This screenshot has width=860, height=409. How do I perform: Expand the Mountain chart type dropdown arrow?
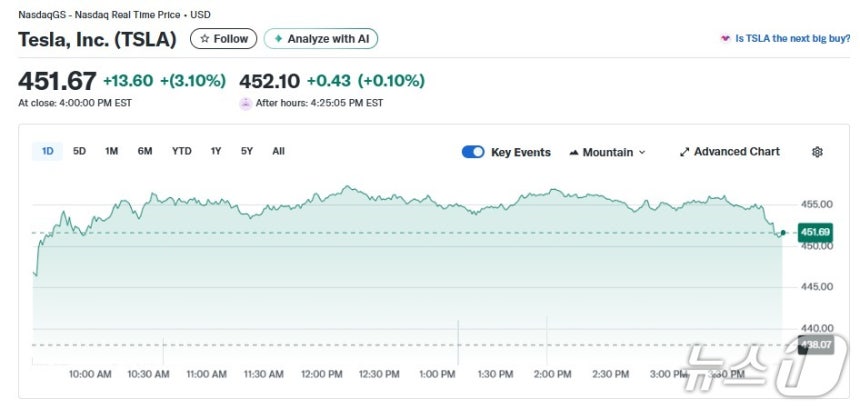click(x=642, y=153)
